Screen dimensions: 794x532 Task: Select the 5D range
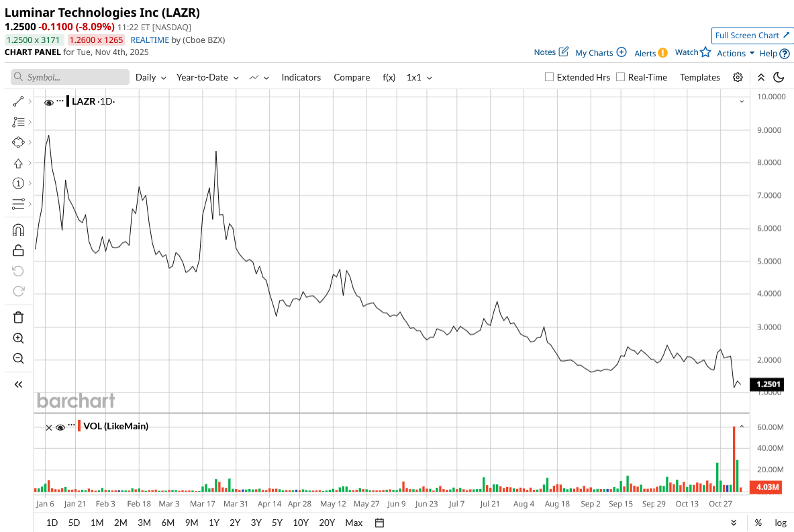tap(74, 523)
